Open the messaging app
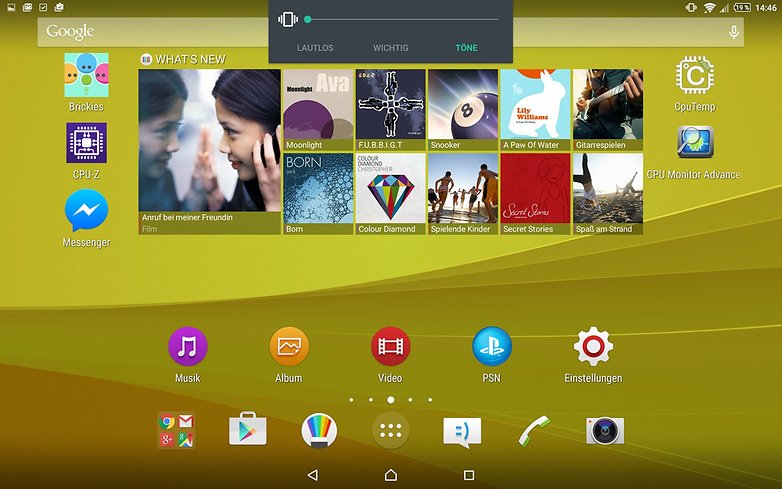This screenshot has width=782, height=489. click(x=462, y=432)
